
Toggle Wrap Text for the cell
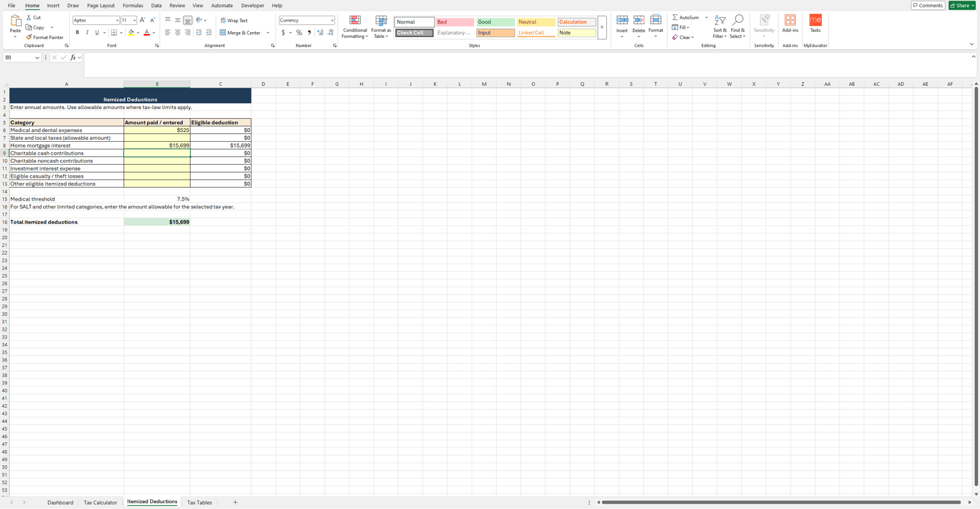[x=234, y=20]
